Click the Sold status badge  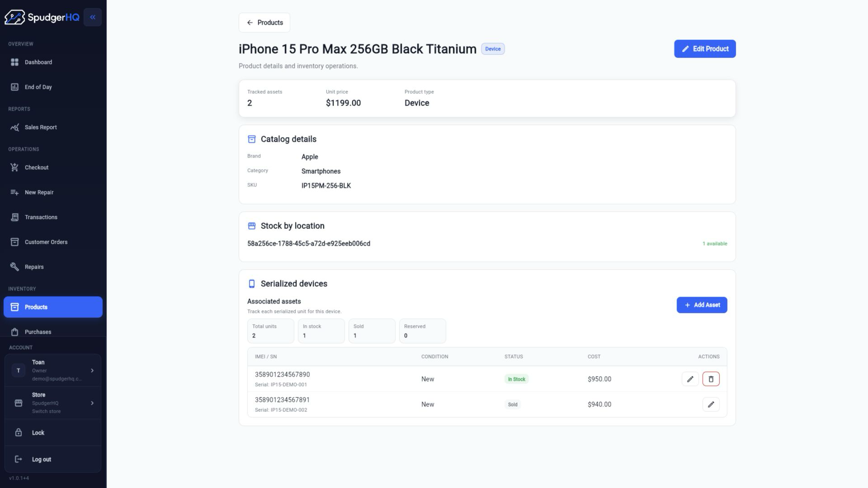[513, 404]
